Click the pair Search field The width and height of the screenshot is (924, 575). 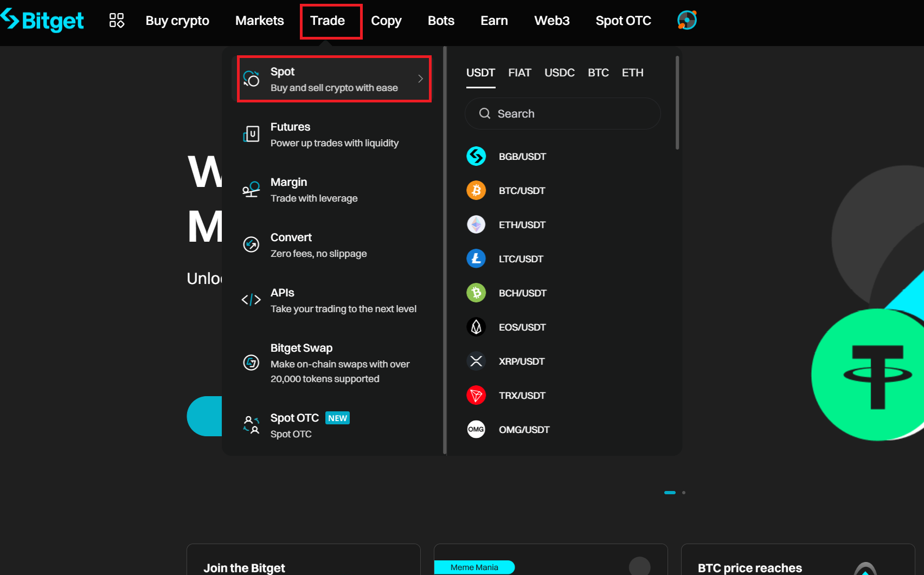(x=563, y=113)
